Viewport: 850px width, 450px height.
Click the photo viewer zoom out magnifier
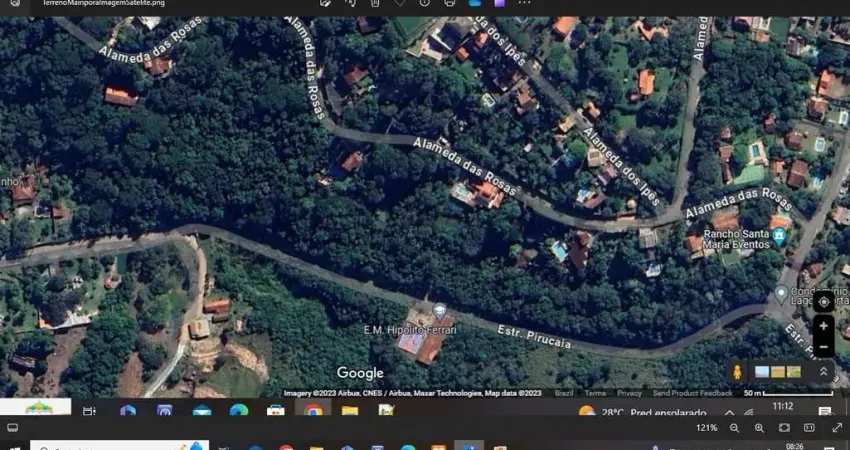(x=734, y=428)
